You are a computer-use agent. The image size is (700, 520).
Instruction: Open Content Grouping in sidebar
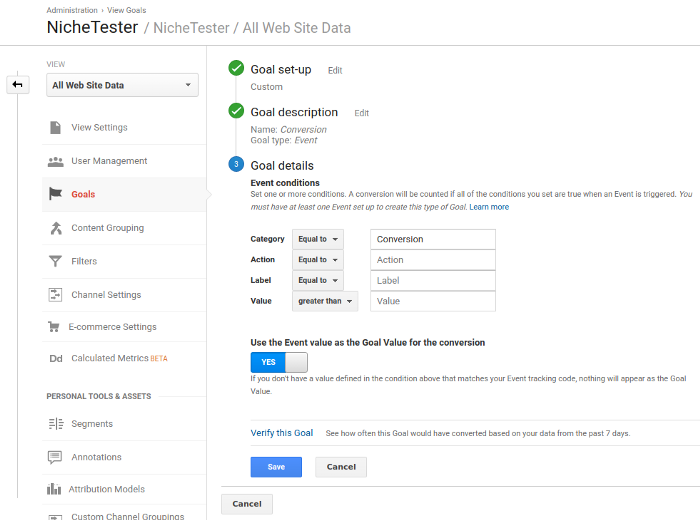[x=108, y=228]
